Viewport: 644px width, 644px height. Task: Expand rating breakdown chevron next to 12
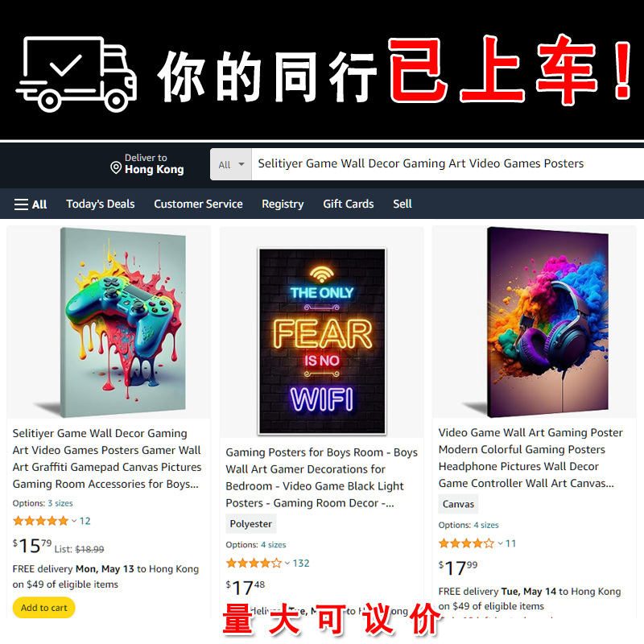[74, 521]
